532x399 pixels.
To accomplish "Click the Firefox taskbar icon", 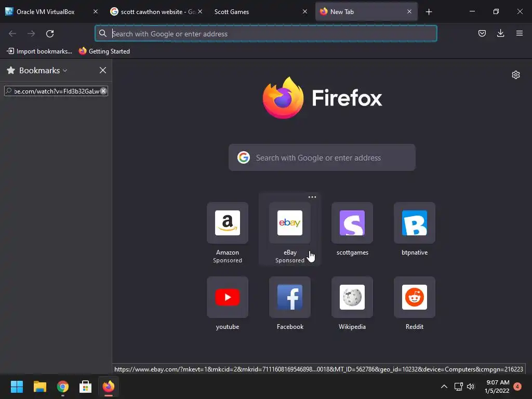I will click(109, 387).
